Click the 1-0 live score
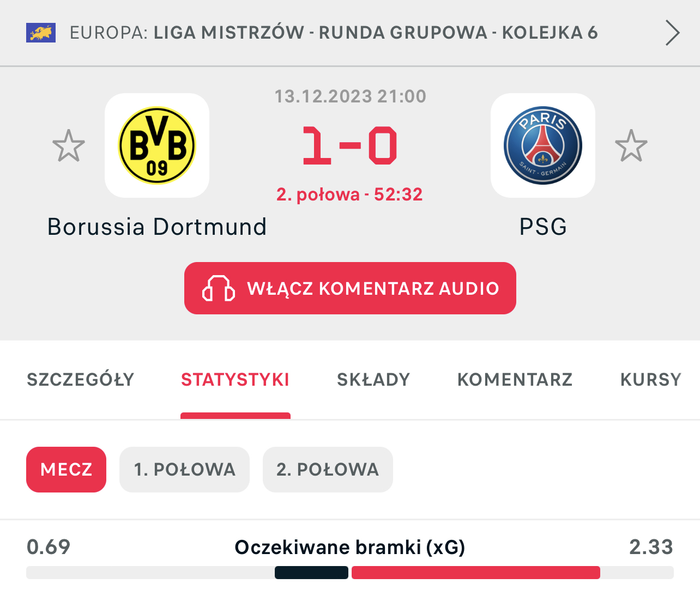The height and width of the screenshot is (602, 700). (x=349, y=146)
